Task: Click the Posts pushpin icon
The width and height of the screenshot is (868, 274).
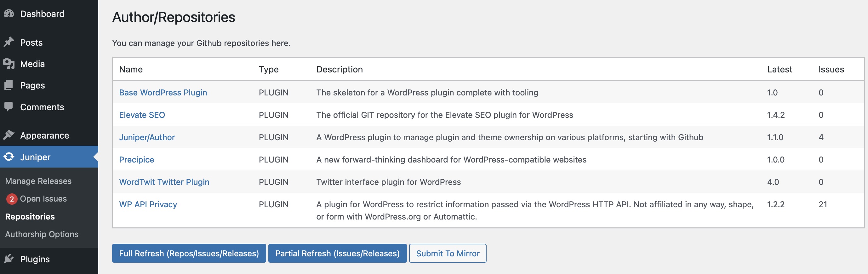Action: point(9,42)
